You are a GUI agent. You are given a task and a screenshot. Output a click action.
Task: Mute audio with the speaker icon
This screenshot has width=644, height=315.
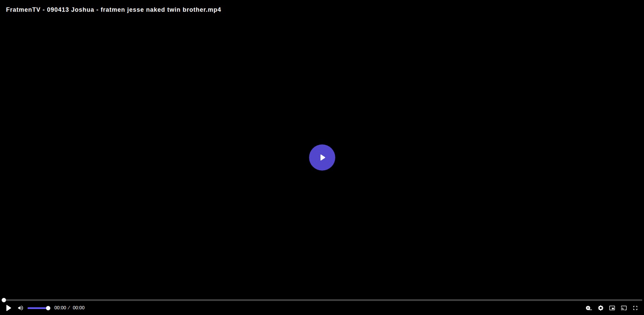pos(20,308)
